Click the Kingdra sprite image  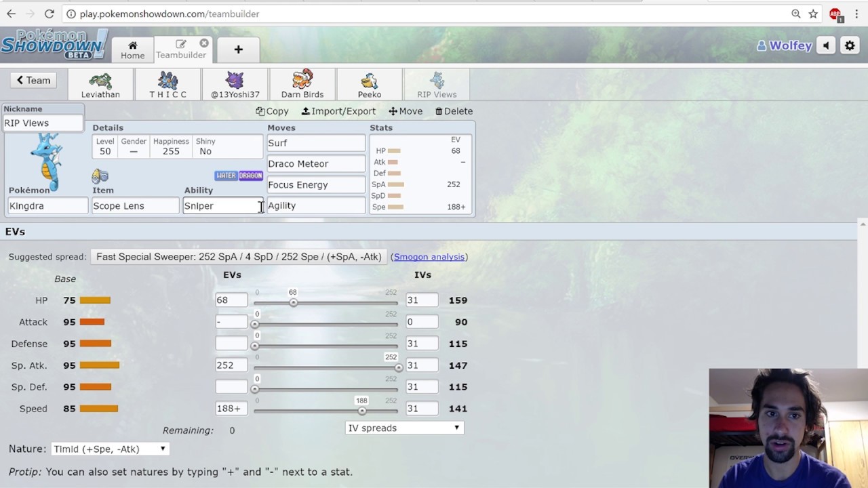pyautogui.click(x=47, y=161)
